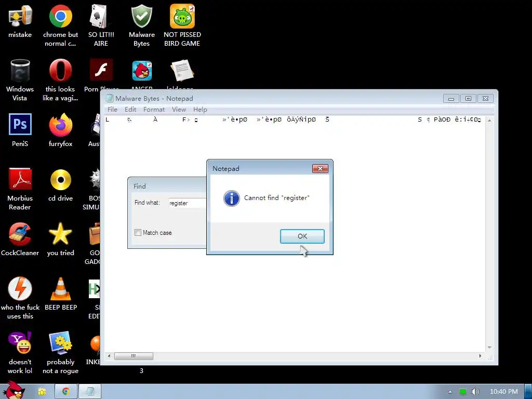Click the vertical scrollbar down arrow
Viewport: 532px width, 399px height.
point(489,348)
